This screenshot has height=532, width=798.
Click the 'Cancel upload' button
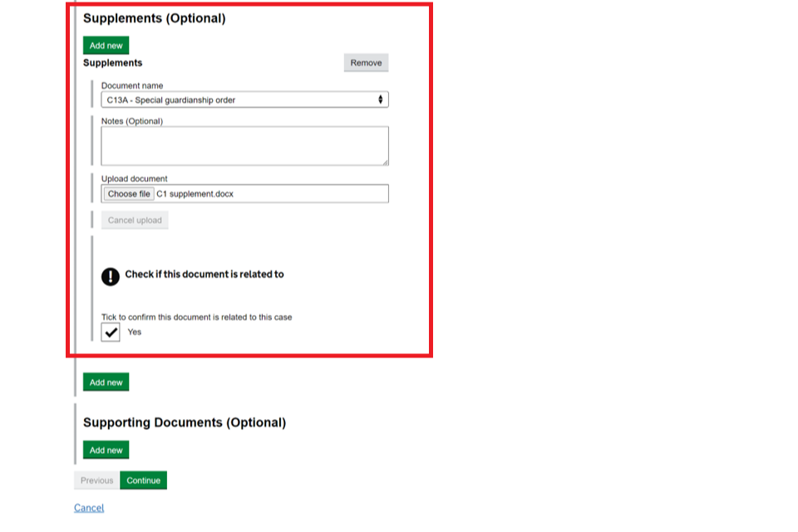click(x=135, y=220)
